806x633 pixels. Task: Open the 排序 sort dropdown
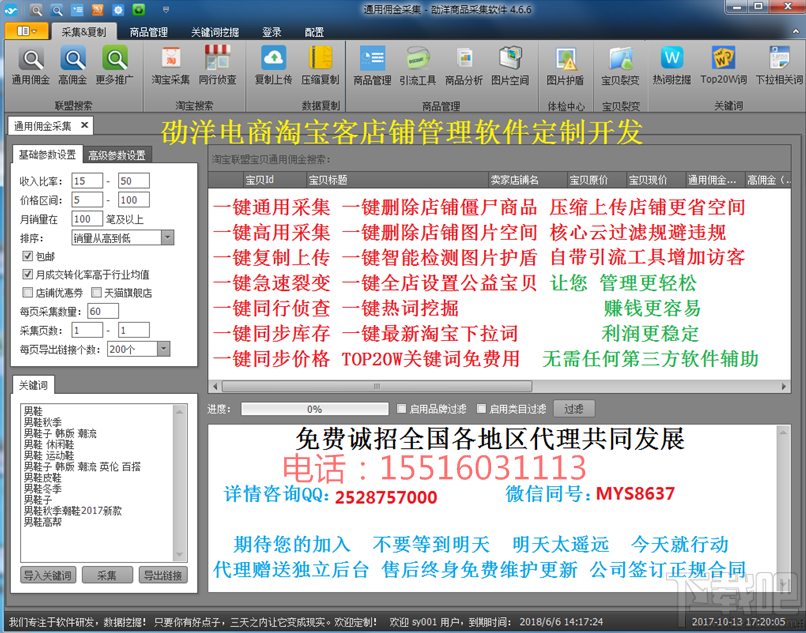point(167,238)
